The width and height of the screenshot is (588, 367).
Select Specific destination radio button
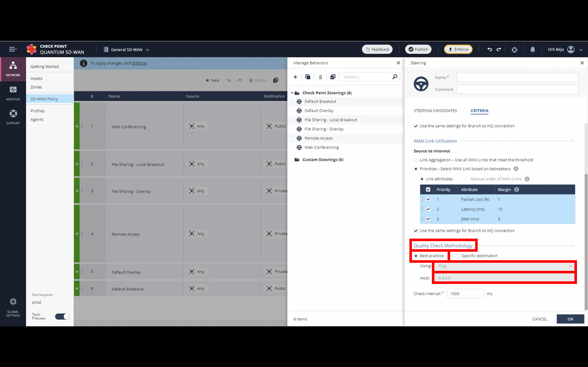click(457, 256)
